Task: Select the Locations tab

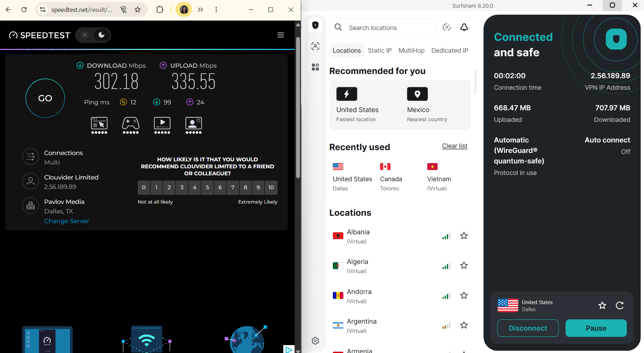Action: click(347, 51)
